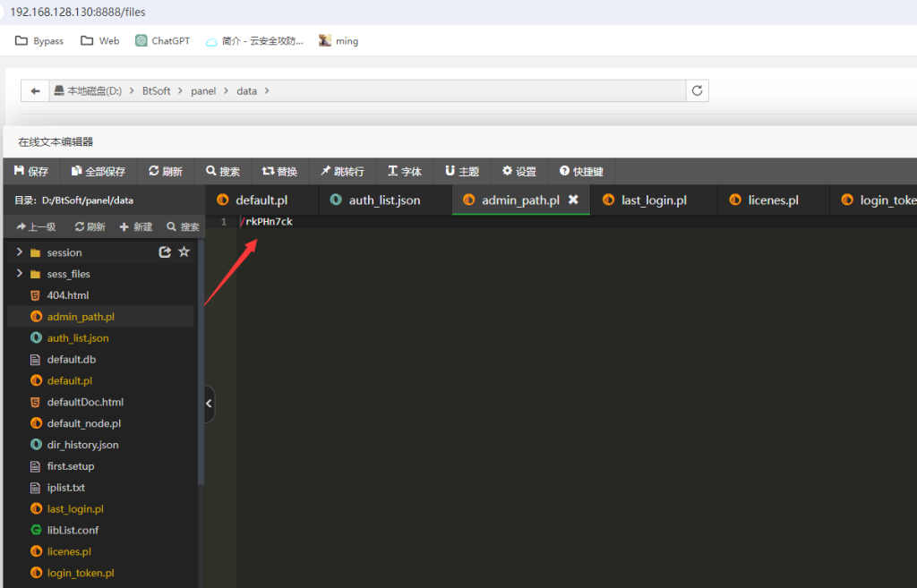
Task: Click the BtSoft breadcrumb in path
Action: point(156,91)
